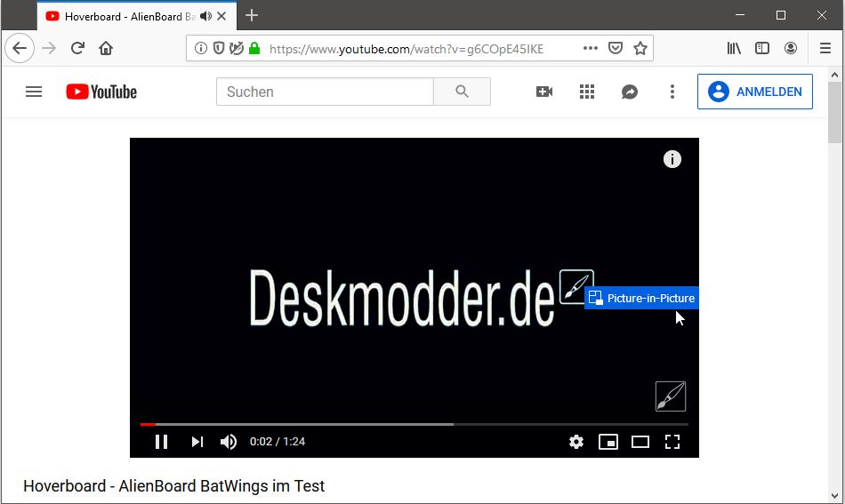Open YouTube settings three-dot menu
This screenshot has height=504, width=845.
672,92
